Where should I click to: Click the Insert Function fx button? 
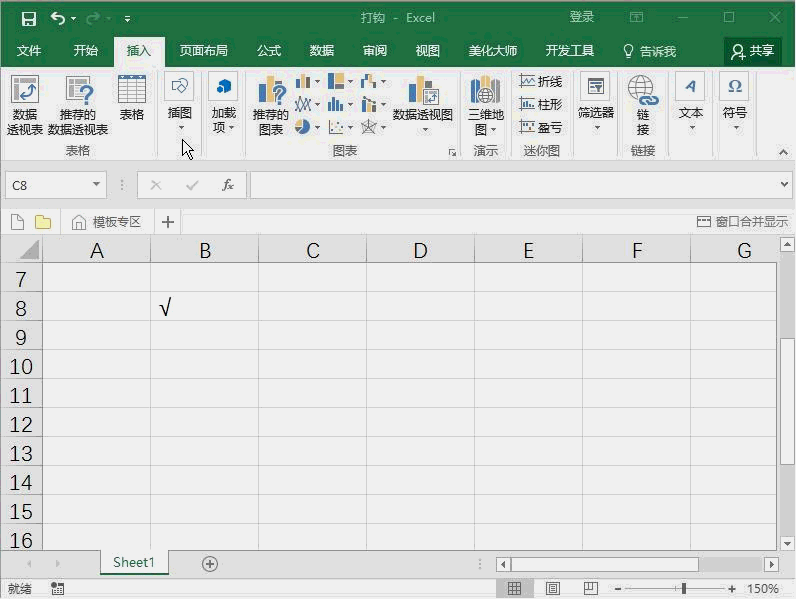228,185
